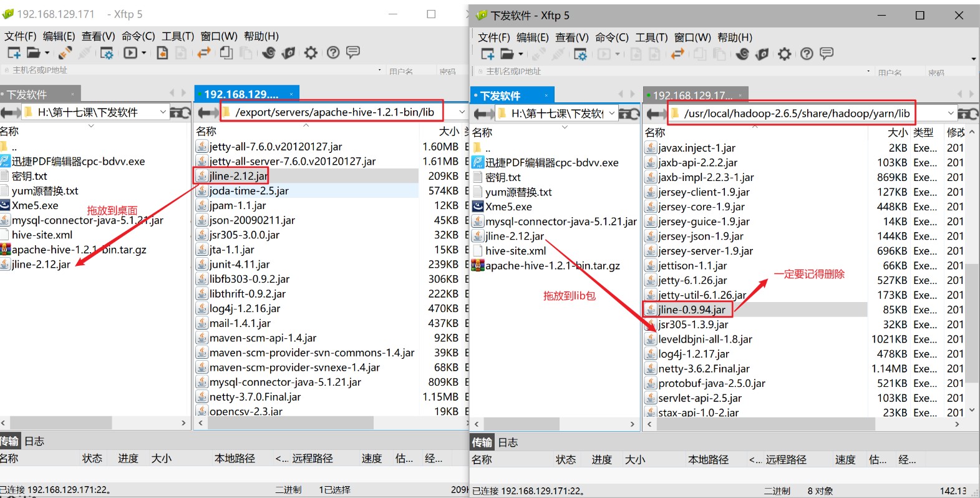This screenshot has height=498, width=980.
Task: Click the new file icon in the 192.168.129.171 window toolbar
Action: (x=162, y=53)
